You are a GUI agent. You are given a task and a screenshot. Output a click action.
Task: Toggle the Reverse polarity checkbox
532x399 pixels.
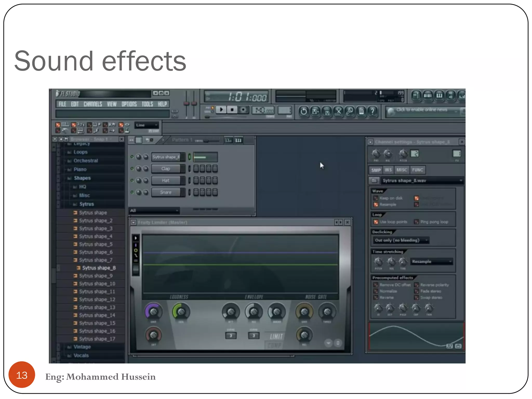[x=416, y=285]
